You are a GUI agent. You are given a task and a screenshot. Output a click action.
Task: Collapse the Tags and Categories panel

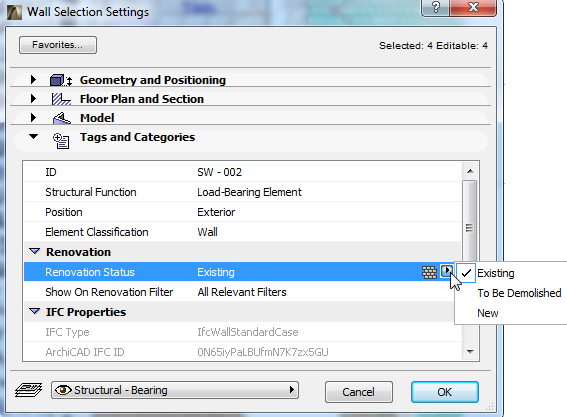[x=34, y=137]
